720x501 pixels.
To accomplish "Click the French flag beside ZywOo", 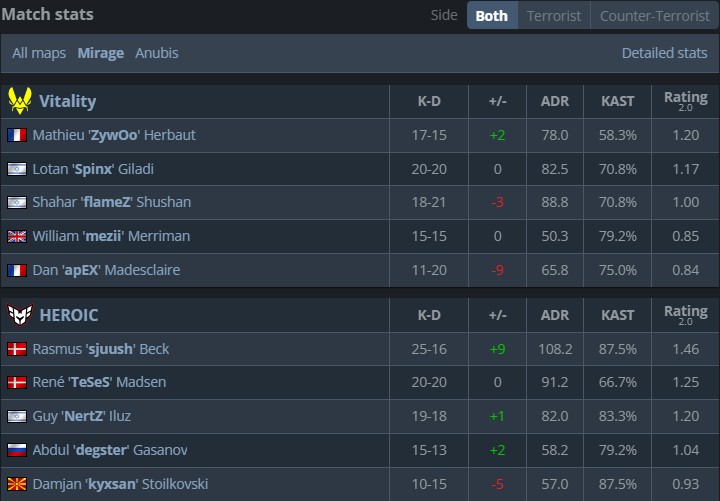I will [17, 135].
